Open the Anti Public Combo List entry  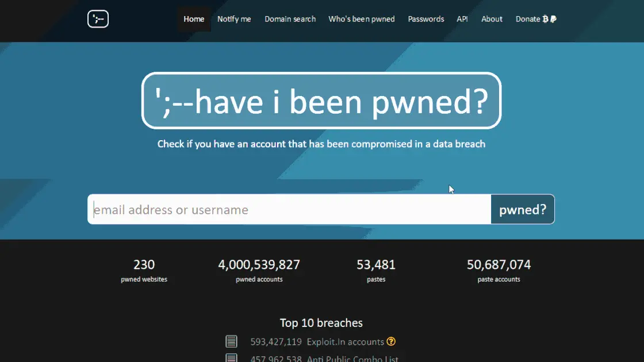point(352,359)
